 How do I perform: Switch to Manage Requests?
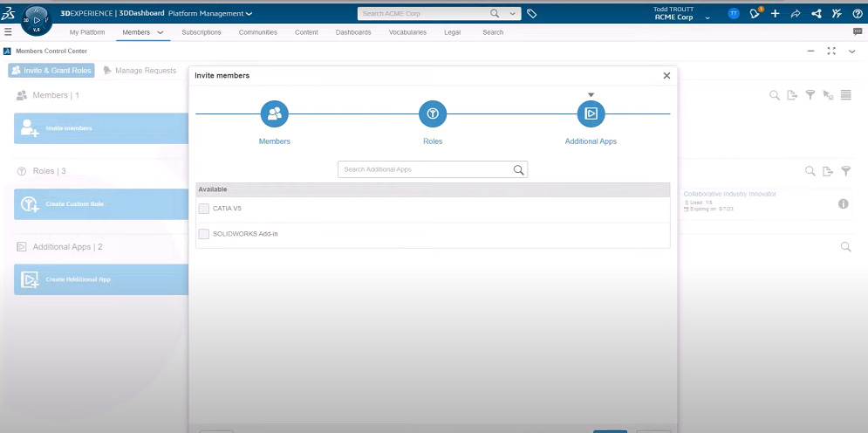(140, 71)
